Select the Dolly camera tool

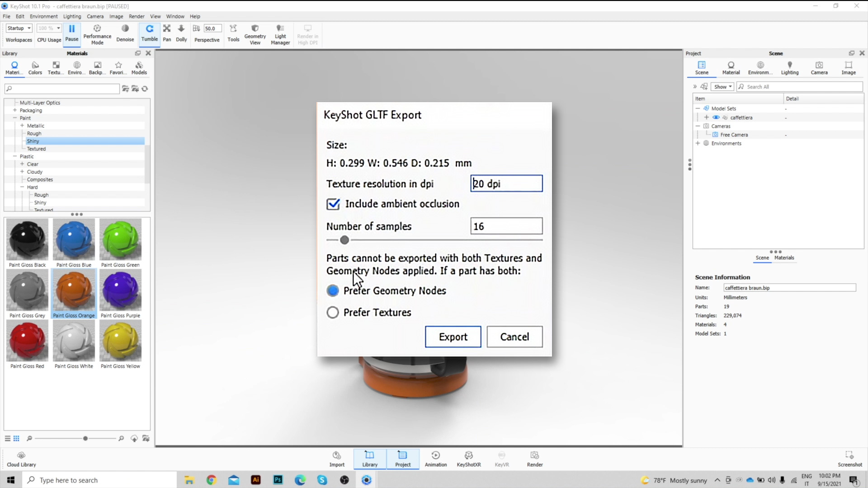click(181, 33)
